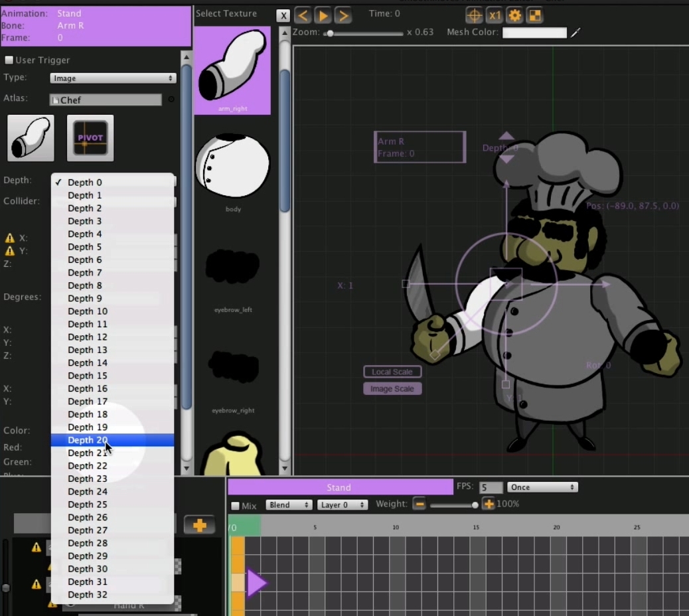Click the Image Scale button

coord(392,389)
